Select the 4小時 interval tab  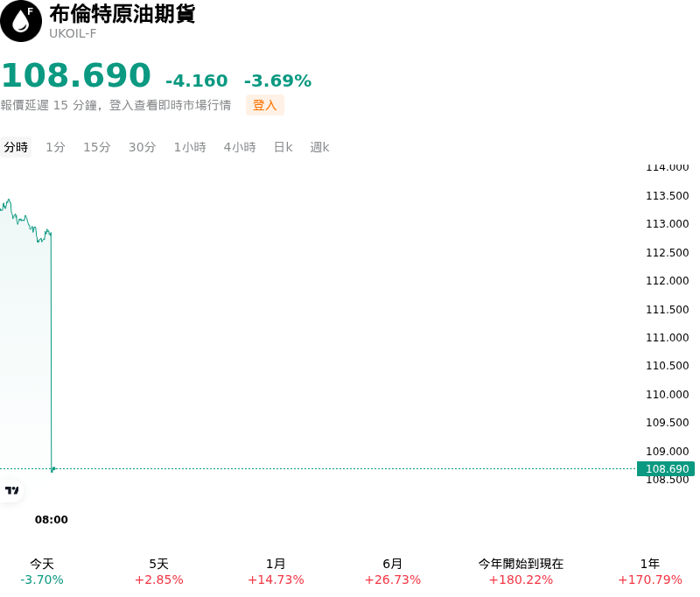240,147
